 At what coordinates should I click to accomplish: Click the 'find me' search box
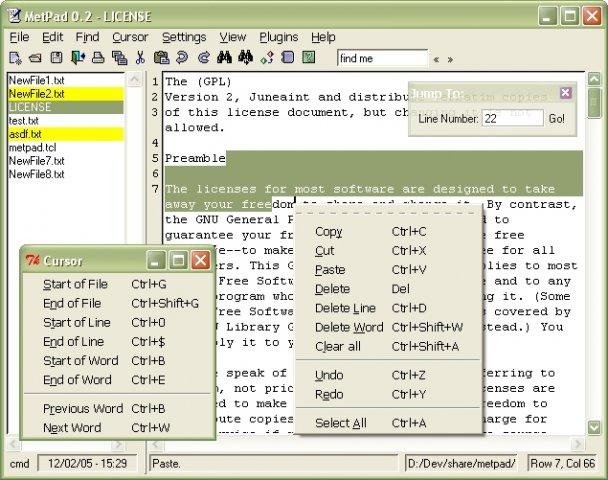pyautogui.click(x=382, y=59)
